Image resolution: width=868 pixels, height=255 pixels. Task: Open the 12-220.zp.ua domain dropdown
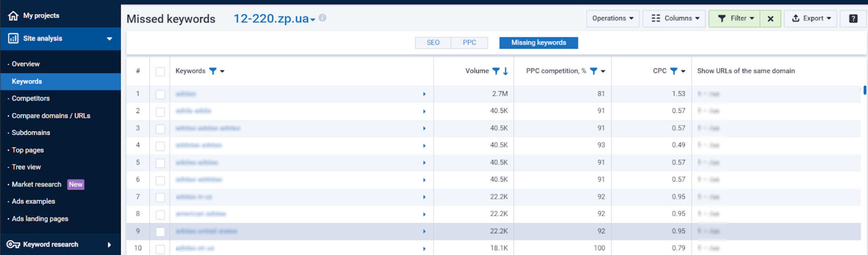coord(274,19)
